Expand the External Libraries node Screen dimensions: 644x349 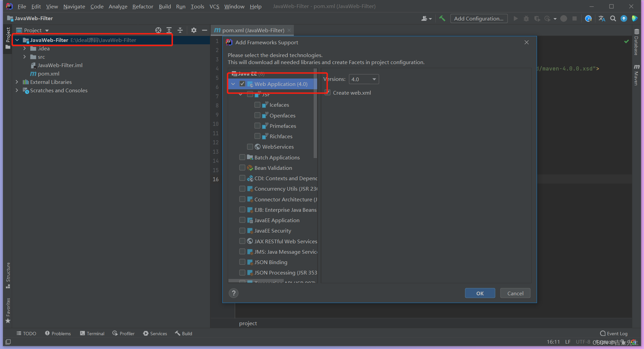17,82
